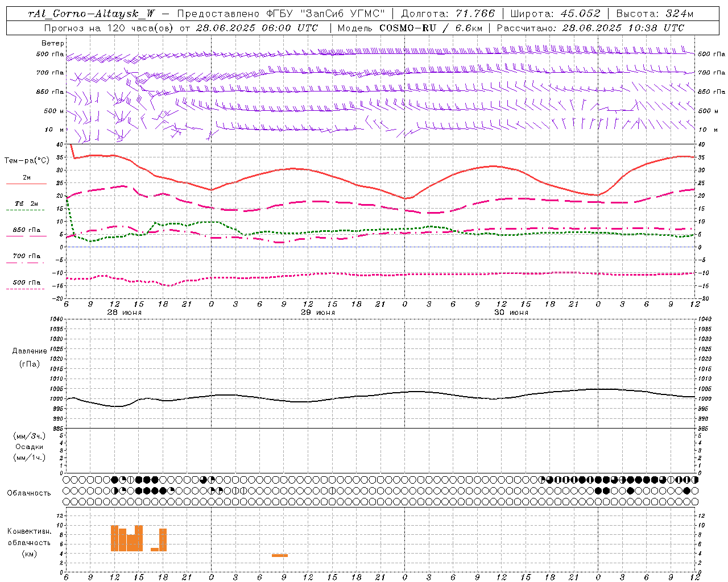Select the 'Долгота: 71.766' header text
This screenshot has width=728, height=582.
pos(448,14)
